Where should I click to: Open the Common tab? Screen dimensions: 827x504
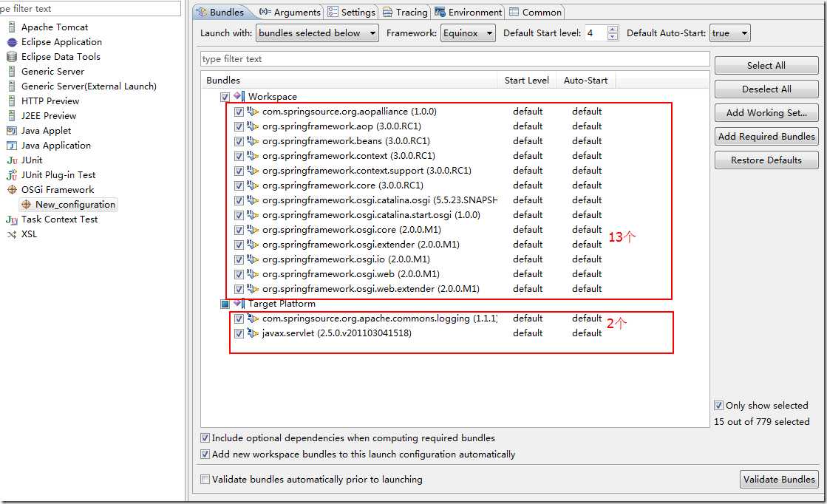(x=535, y=12)
